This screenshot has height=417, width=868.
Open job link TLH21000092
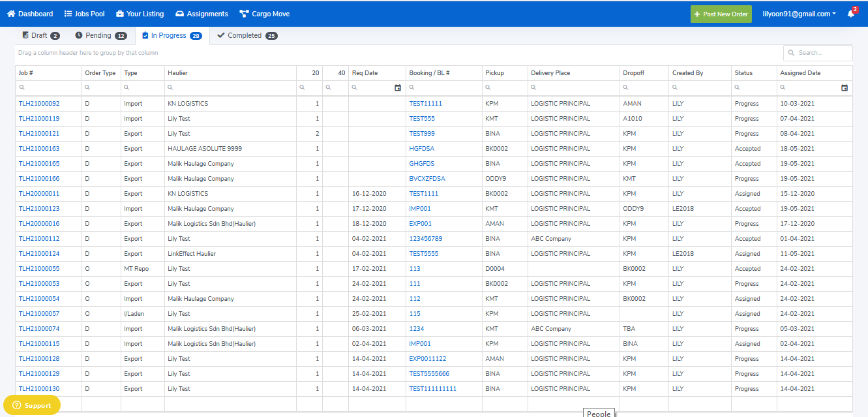point(39,104)
